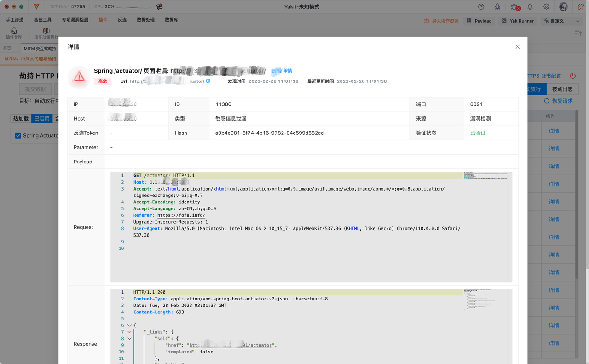Open the help question-mark icon
Viewport: 589px width, 364px height.
pos(481,7)
